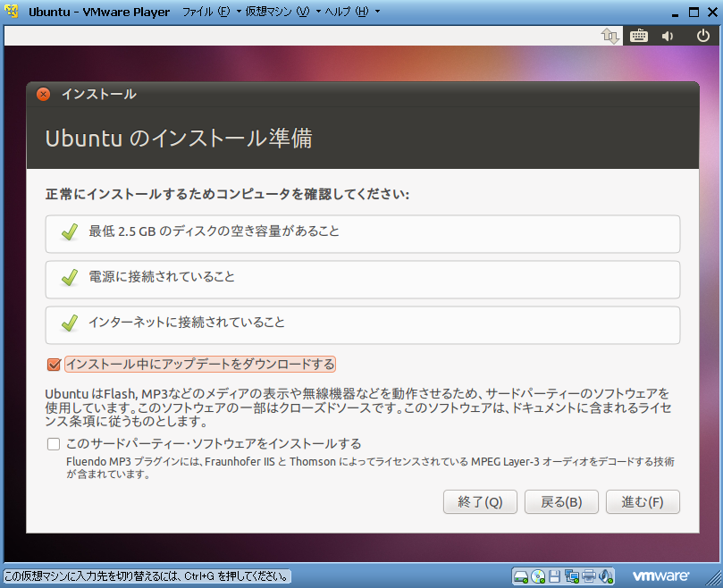Open the Ubuntu power session menu icon
This screenshot has height=588, width=723.
pyautogui.click(x=702, y=36)
